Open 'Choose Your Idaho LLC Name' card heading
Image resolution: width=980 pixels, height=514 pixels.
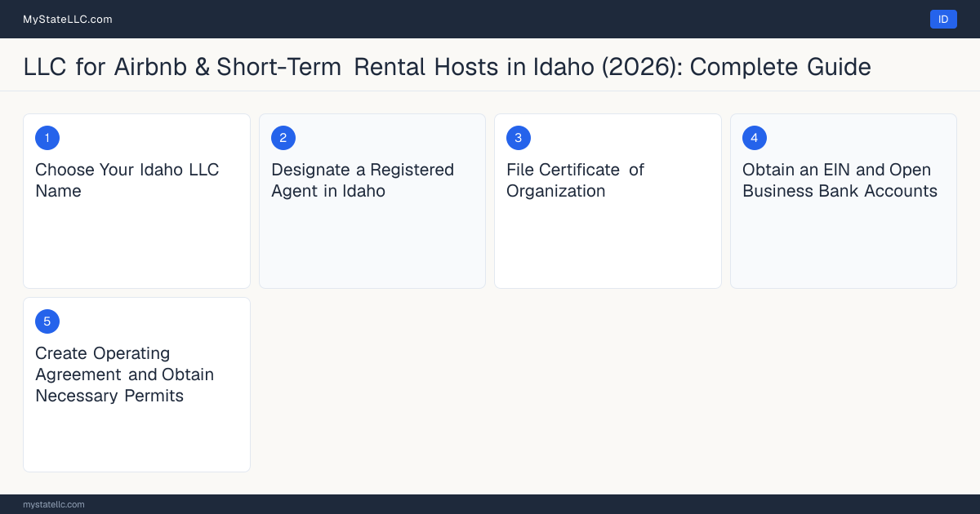[127, 180]
